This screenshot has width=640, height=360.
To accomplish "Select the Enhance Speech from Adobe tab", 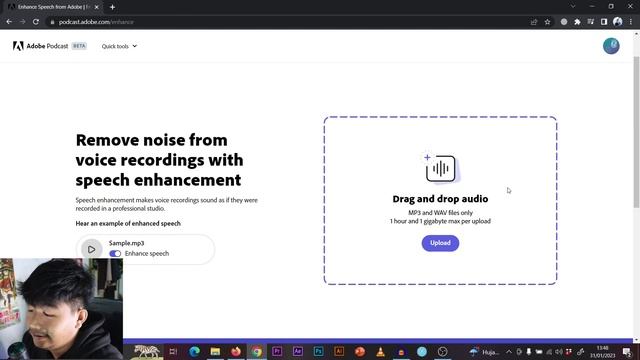I will point(54,7).
